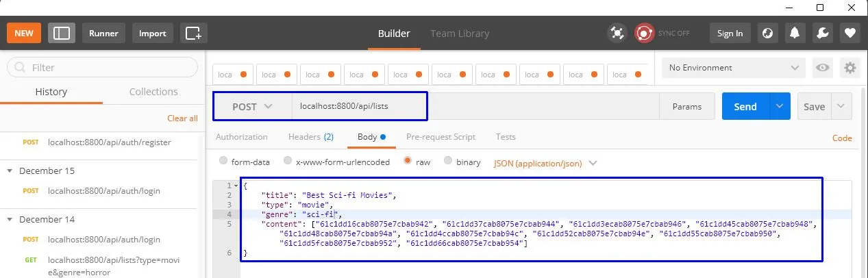Select the last visible request tab
The height and width of the screenshot is (278, 868).
pos(627,75)
